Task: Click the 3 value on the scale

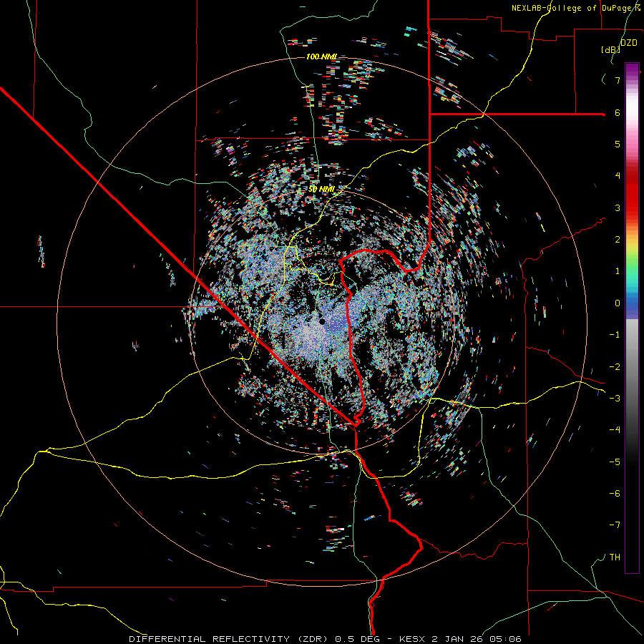Action: tap(618, 208)
